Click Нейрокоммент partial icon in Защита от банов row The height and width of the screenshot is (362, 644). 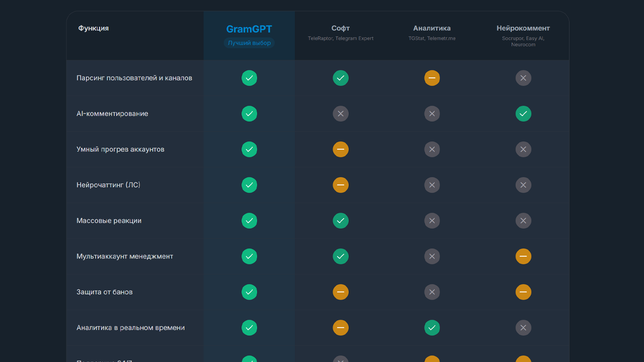tap(523, 292)
